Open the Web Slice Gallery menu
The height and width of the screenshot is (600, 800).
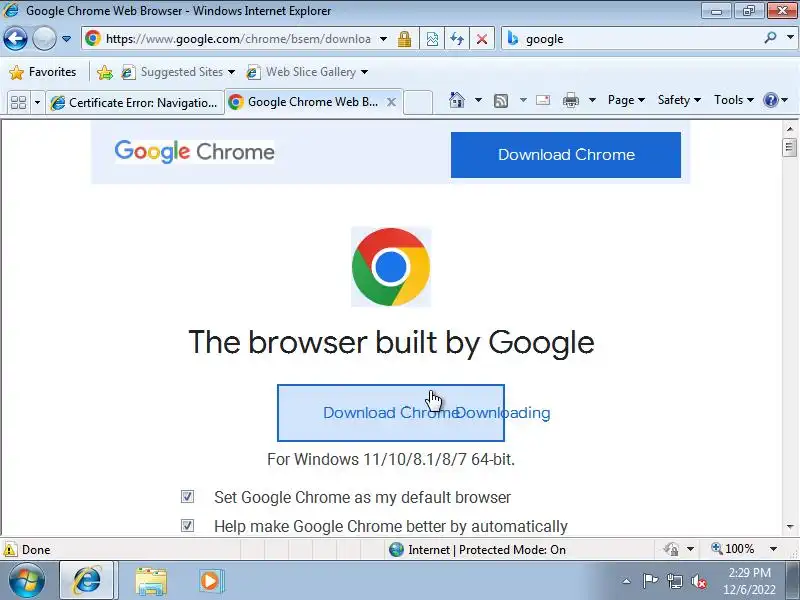click(x=307, y=72)
